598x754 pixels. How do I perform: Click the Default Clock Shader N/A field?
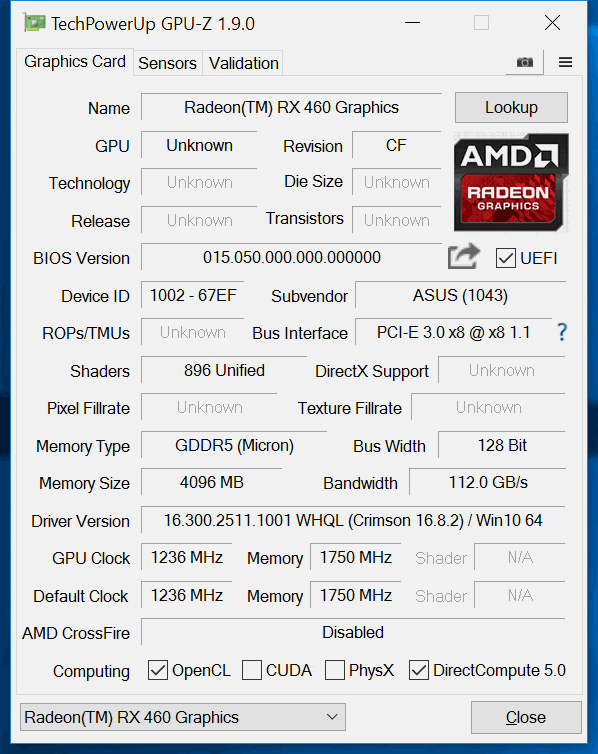[x=520, y=595]
